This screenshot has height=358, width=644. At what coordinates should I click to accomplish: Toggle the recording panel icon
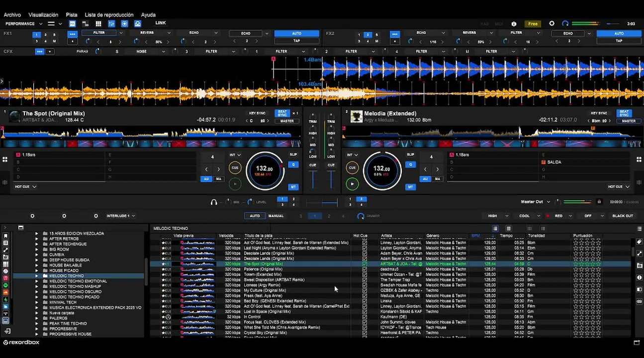(x=124, y=23)
